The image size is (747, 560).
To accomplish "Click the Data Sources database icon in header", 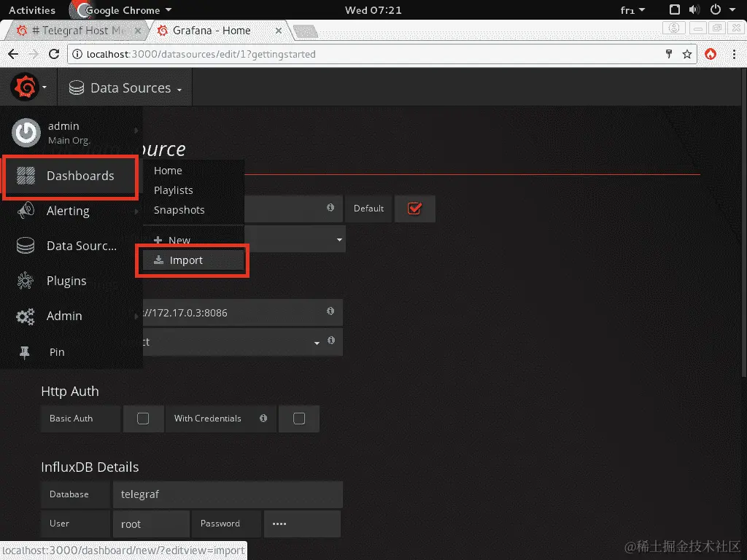I will (76, 87).
